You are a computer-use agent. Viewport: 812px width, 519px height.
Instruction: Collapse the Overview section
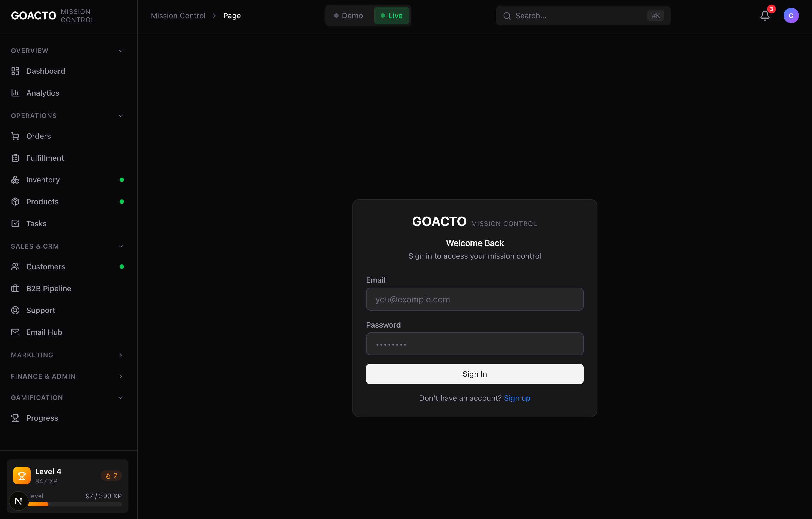click(x=121, y=51)
